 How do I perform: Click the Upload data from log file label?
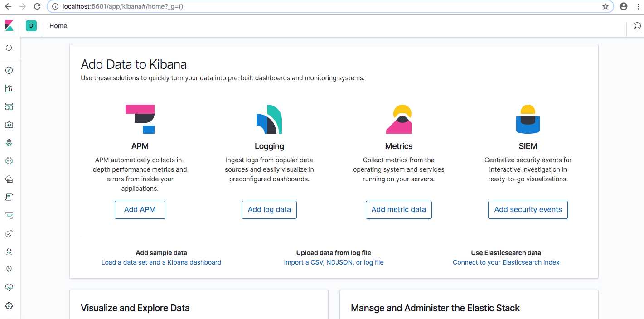point(334,253)
